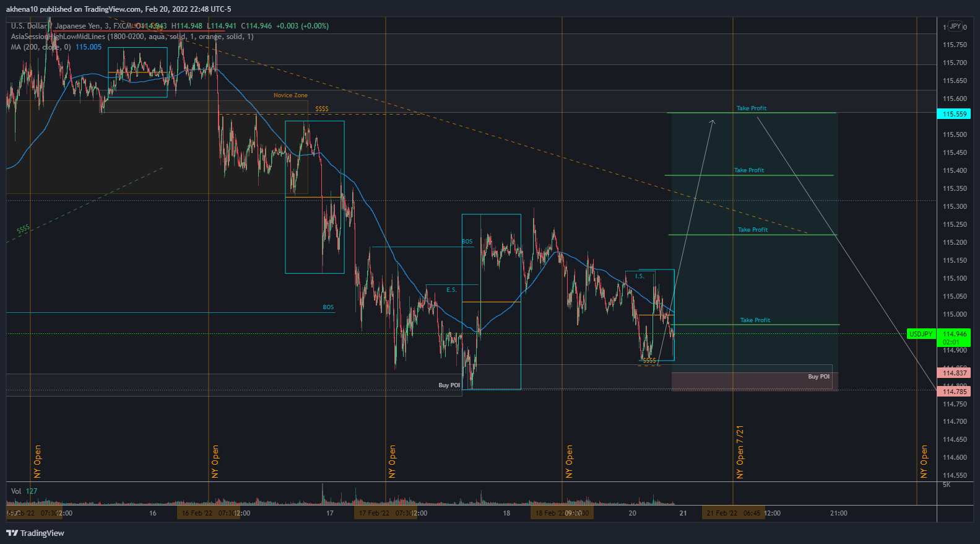
Task: Click the BOS label near the 115.200 line
Action: pos(467,242)
